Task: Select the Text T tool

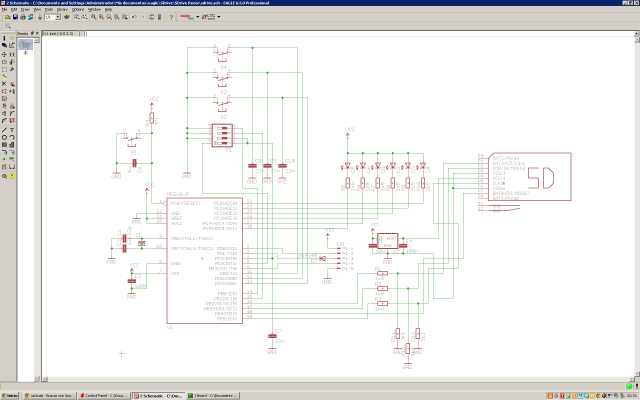Action: point(12,130)
